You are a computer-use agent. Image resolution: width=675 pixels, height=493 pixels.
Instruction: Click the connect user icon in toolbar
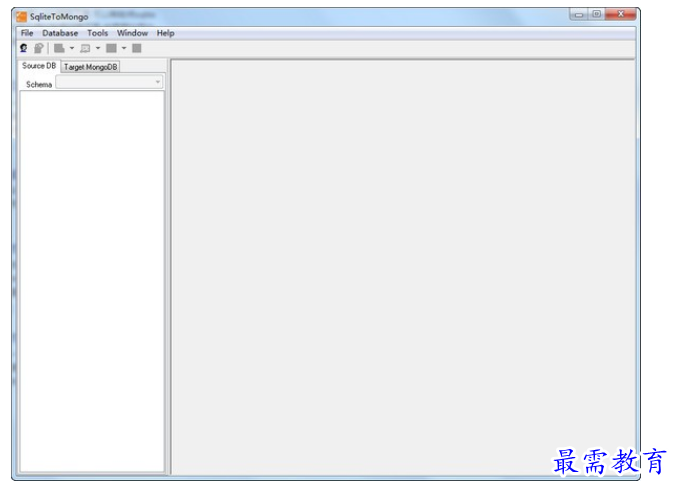point(24,48)
